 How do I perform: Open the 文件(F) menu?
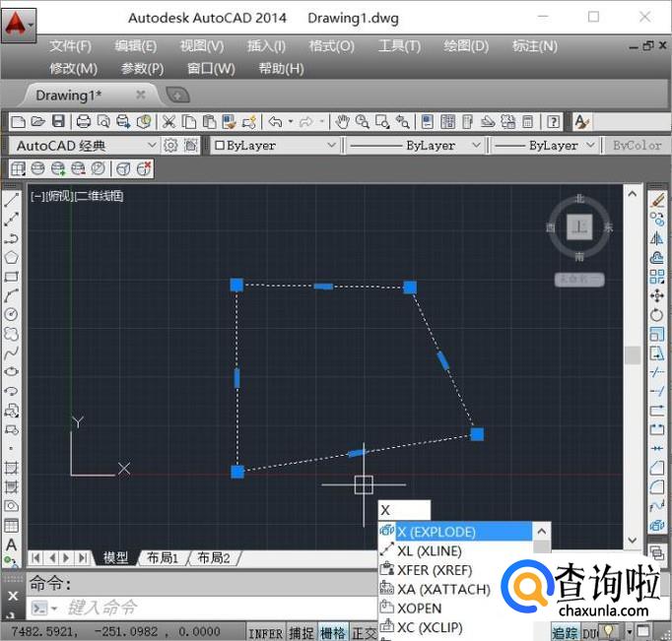(x=70, y=46)
